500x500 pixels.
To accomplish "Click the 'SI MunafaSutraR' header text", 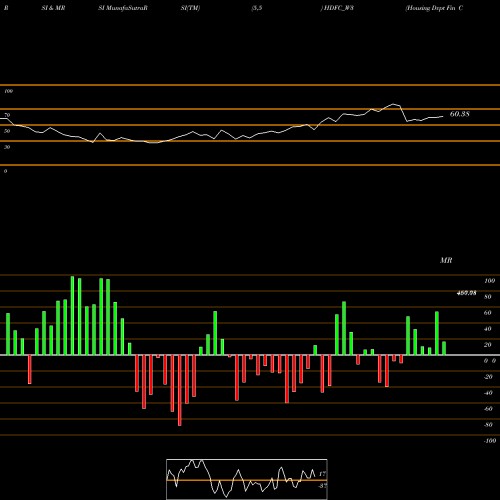I will pyautogui.click(x=123, y=8).
